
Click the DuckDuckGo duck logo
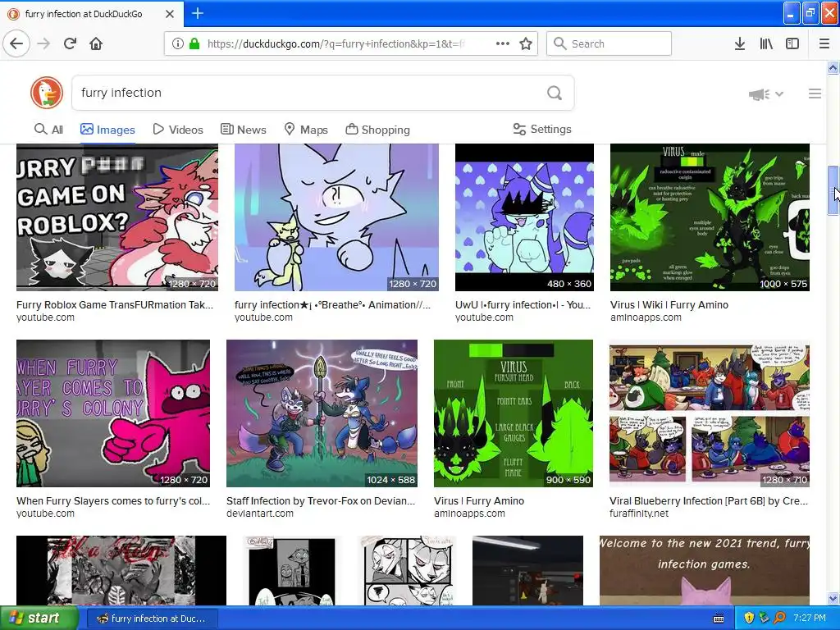point(47,93)
